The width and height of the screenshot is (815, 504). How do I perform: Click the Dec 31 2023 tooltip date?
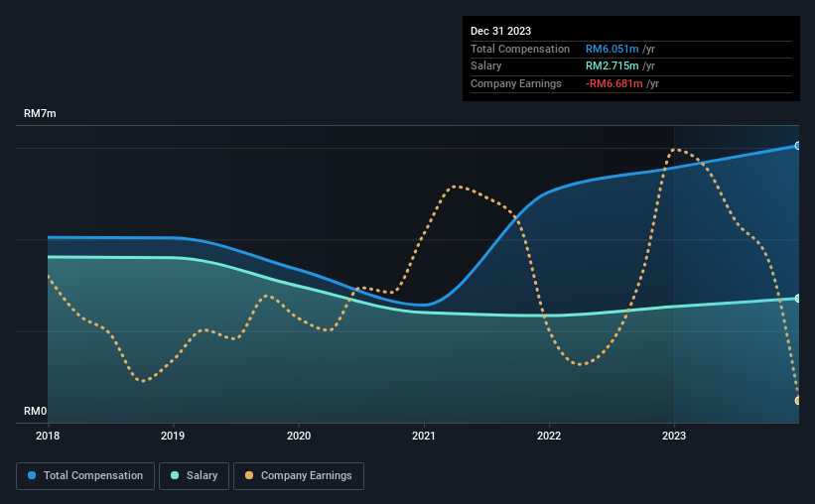tap(500, 31)
